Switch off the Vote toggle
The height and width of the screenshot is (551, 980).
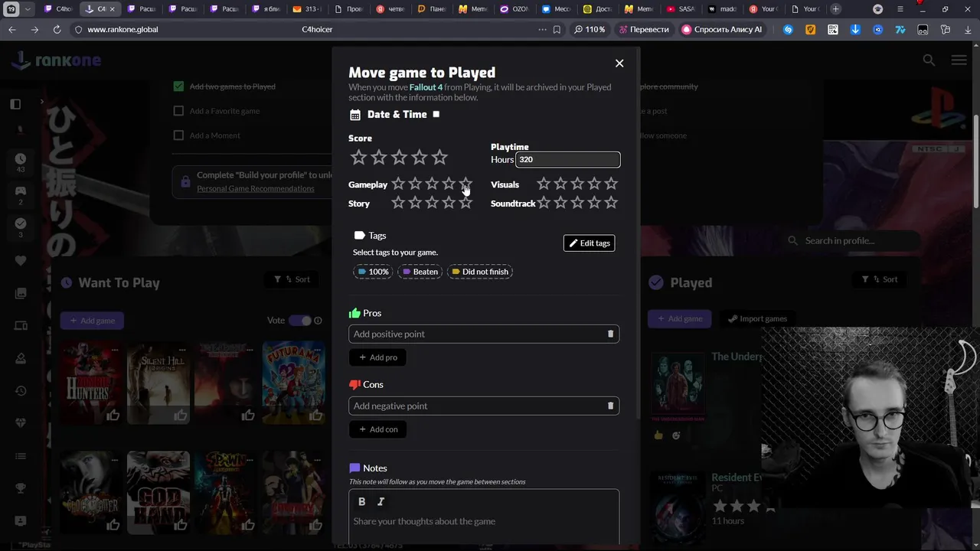pos(300,321)
